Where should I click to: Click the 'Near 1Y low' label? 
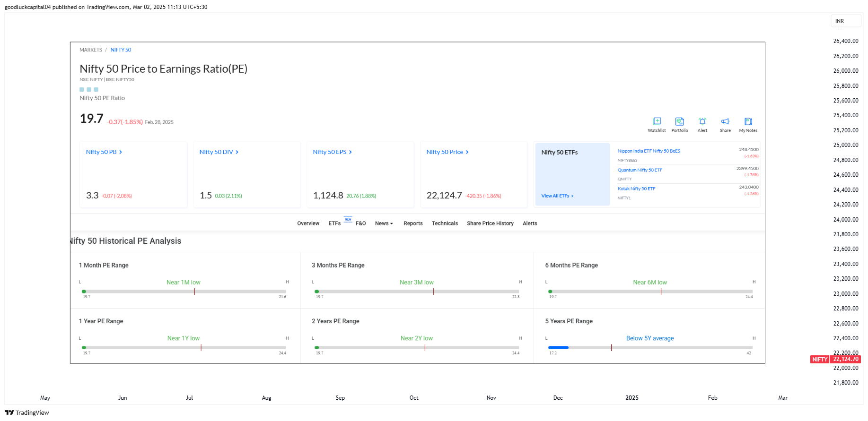coord(184,338)
